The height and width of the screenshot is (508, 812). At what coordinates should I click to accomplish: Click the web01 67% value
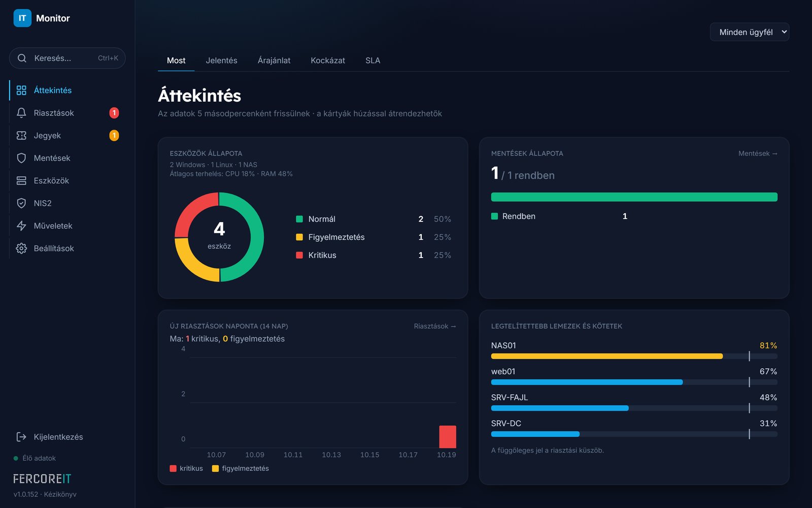(768, 371)
